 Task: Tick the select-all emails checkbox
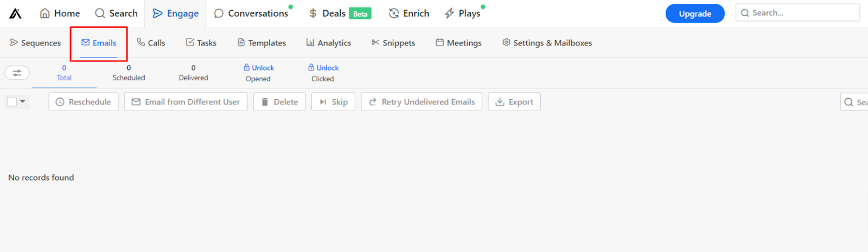[12, 101]
